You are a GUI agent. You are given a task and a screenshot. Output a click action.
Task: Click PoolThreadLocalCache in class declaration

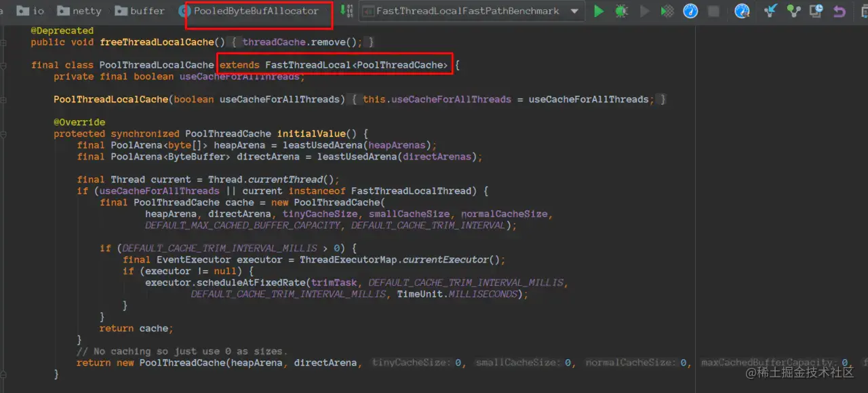pos(157,65)
